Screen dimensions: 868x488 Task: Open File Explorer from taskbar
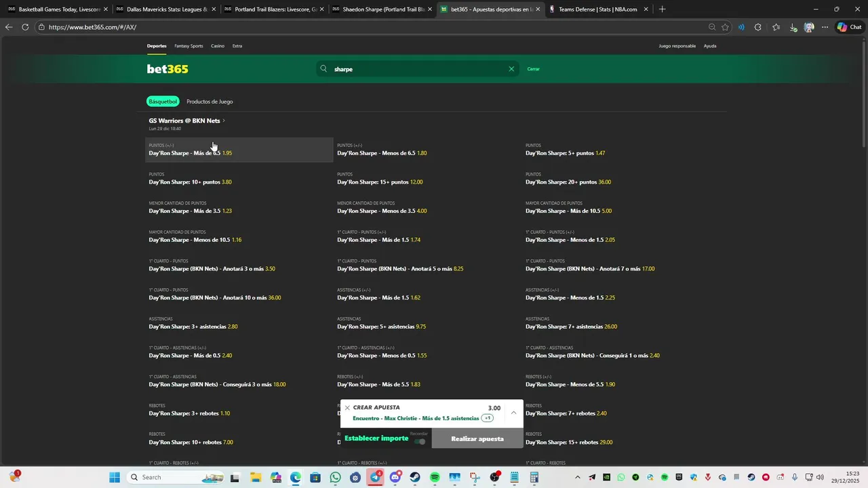[x=255, y=477]
